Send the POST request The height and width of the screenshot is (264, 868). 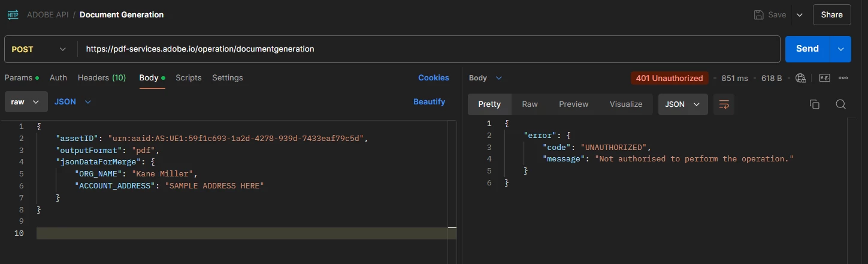point(807,49)
